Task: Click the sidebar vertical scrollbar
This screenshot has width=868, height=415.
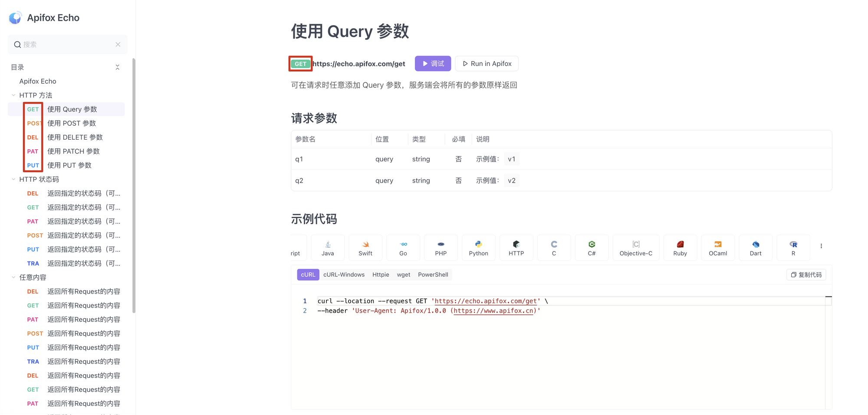Action: 134,185
